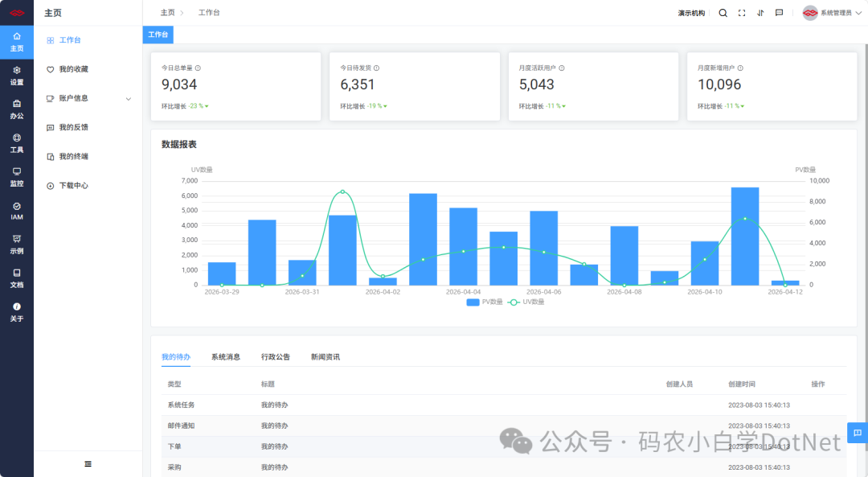
Task: Switch to 新闻资讯 tab
Action: click(x=325, y=357)
